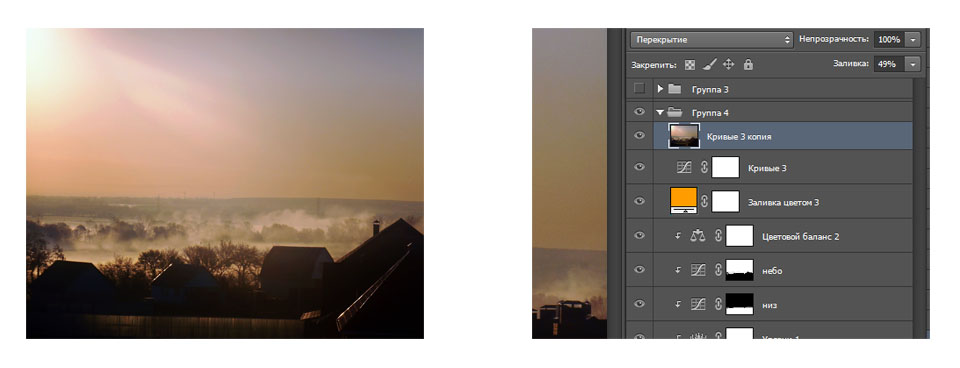Open the Заливка fill slider arrow
The width and height of the screenshot is (960, 368).
[x=913, y=64]
